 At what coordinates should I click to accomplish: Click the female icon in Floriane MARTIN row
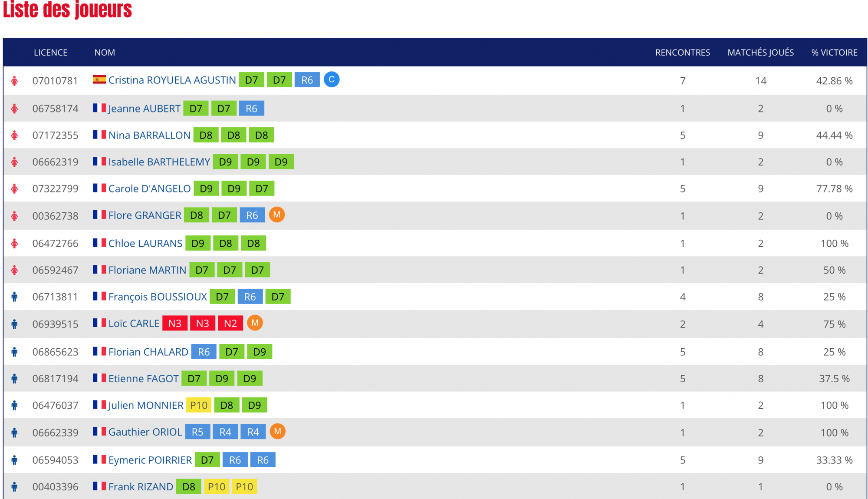tap(15, 270)
